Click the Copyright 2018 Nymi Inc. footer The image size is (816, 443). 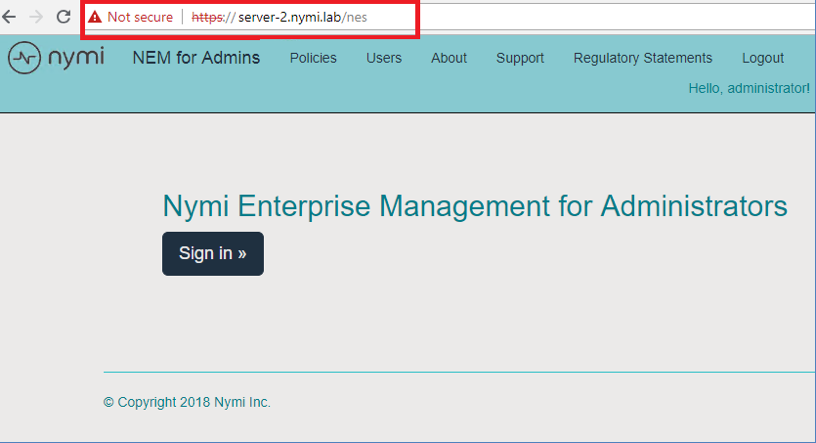[187, 403]
